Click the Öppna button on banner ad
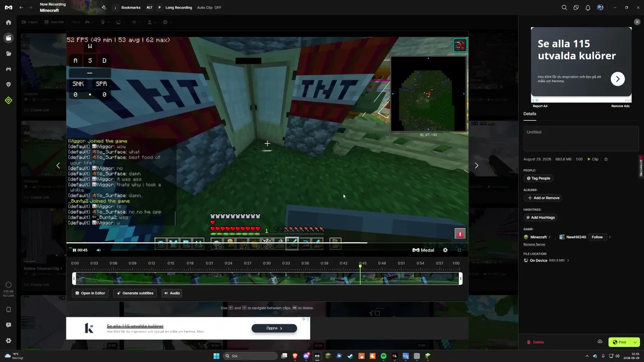644x362 pixels. point(274,328)
